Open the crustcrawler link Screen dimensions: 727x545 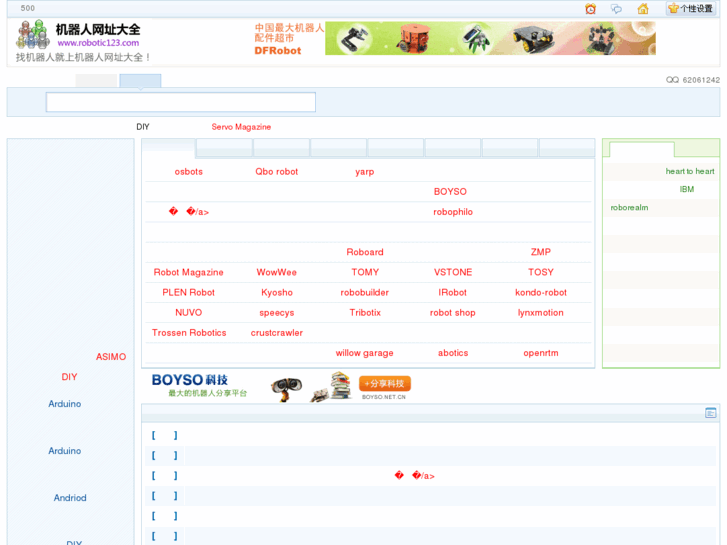(x=277, y=333)
